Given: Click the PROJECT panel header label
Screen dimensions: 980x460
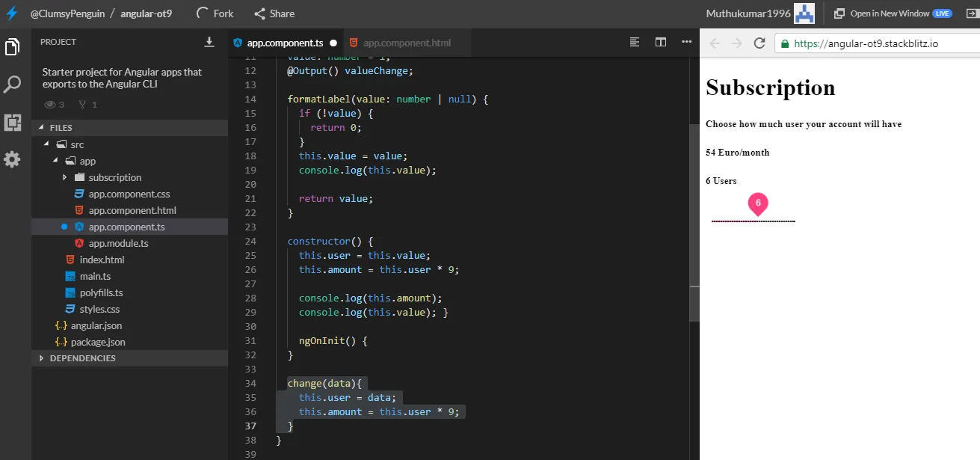Looking at the screenshot, I should click(x=58, y=42).
